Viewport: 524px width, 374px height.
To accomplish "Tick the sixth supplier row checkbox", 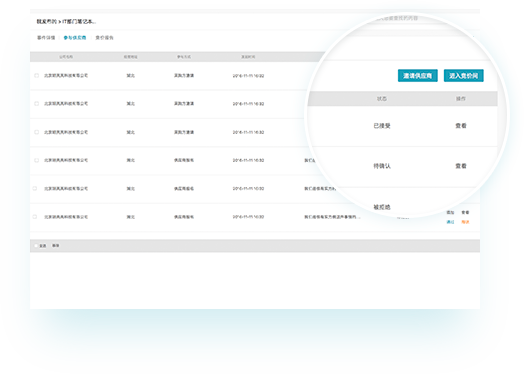I will click(x=35, y=217).
